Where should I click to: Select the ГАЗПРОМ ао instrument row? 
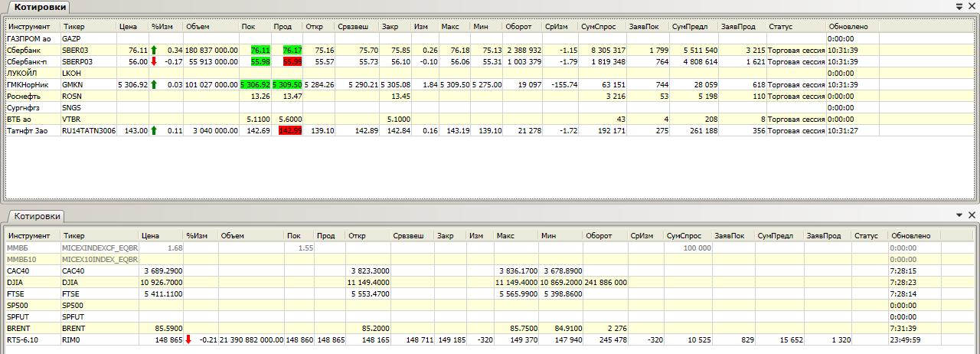point(490,38)
